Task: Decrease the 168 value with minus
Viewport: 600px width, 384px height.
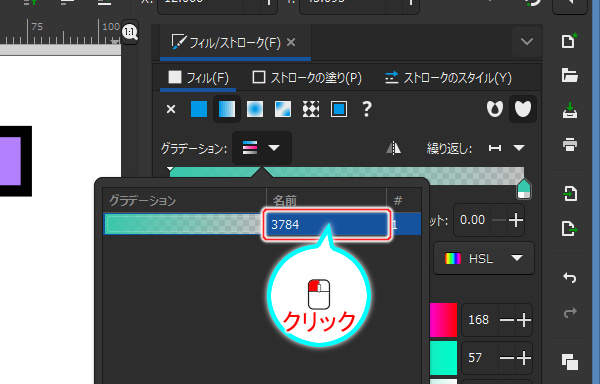Action: point(507,320)
